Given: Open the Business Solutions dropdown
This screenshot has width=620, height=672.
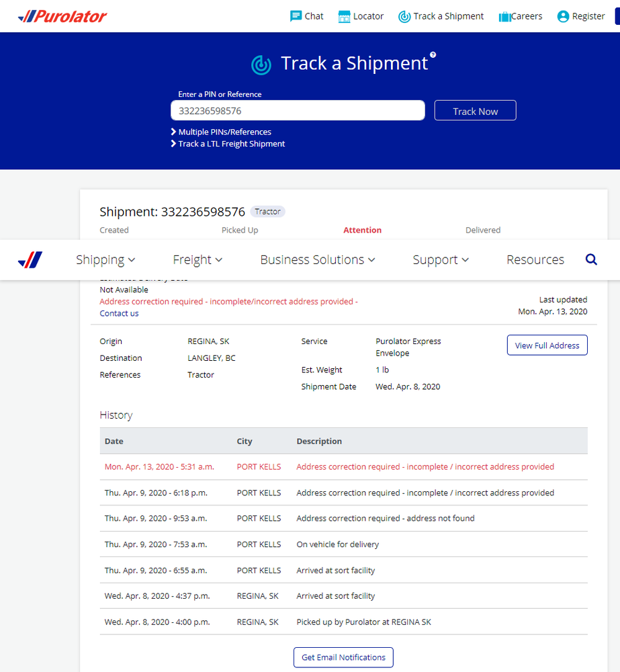Looking at the screenshot, I should tap(318, 260).
